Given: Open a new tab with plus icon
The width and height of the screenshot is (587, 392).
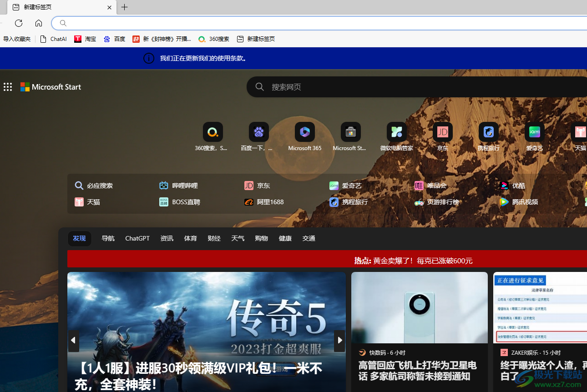Looking at the screenshot, I should pyautogui.click(x=124, y=7).
